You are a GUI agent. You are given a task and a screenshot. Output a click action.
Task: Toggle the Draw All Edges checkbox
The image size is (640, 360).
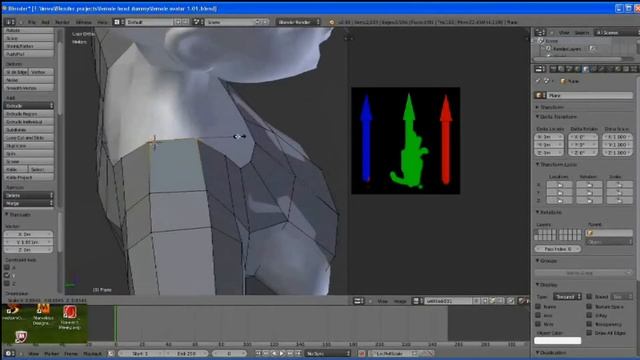[589, 333]
